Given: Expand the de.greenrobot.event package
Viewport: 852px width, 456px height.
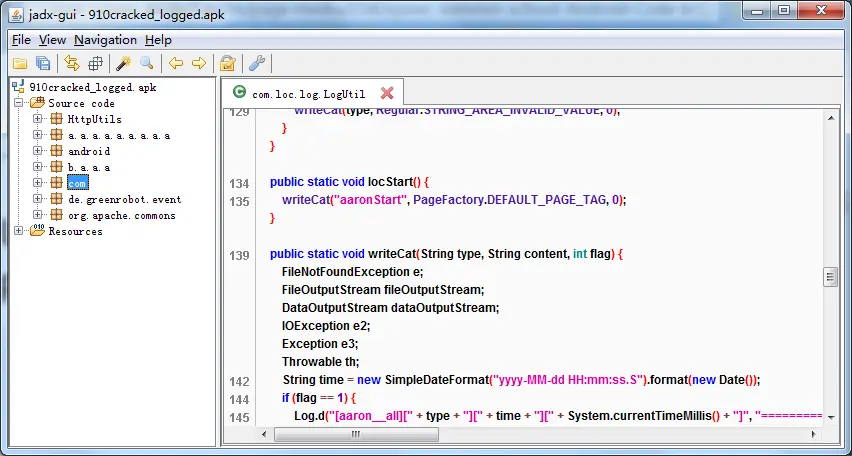Looking at the screenshot, I should 37,198.
